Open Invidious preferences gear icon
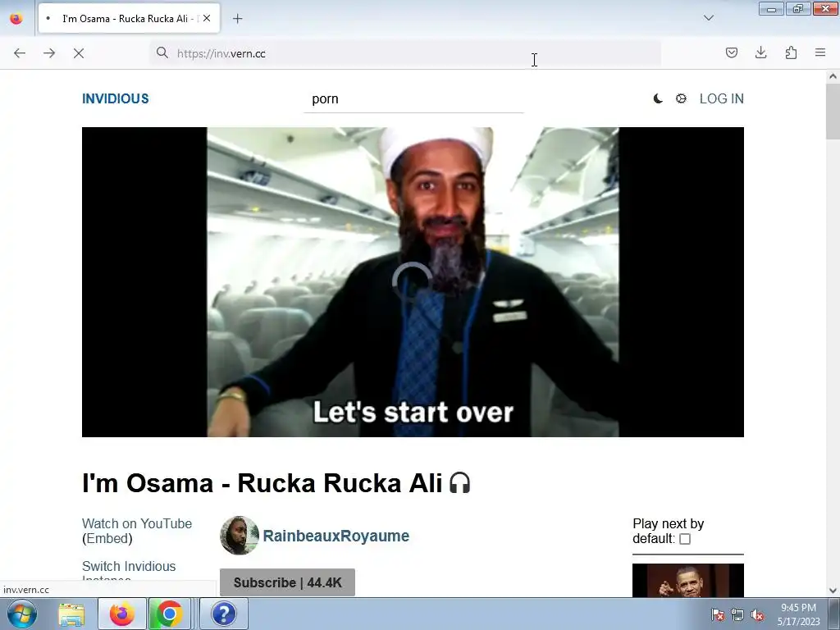The width and height of the screenshot is (840, 630). click(x=681, y=98)
